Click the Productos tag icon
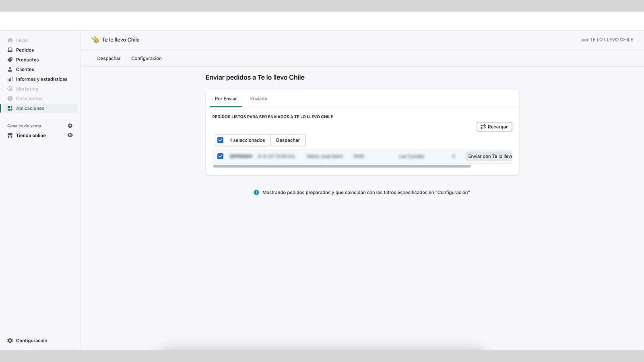Image resolution: width=644 pixels, height=362 pixels. (x=10, y=60)
